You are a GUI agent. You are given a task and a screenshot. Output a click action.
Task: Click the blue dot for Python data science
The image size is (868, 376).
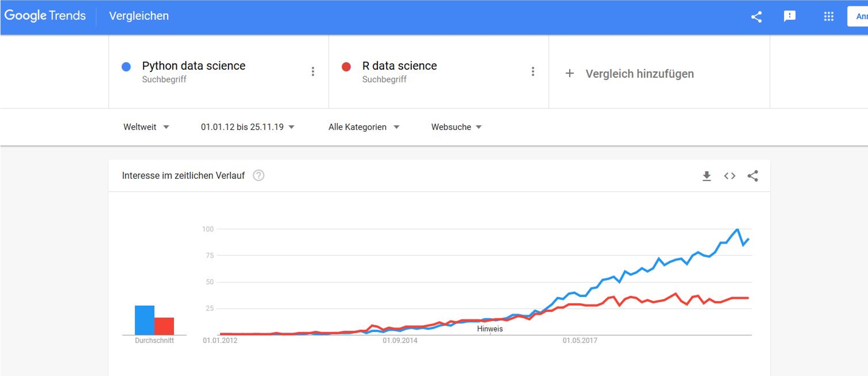click(x=126, y=67)
